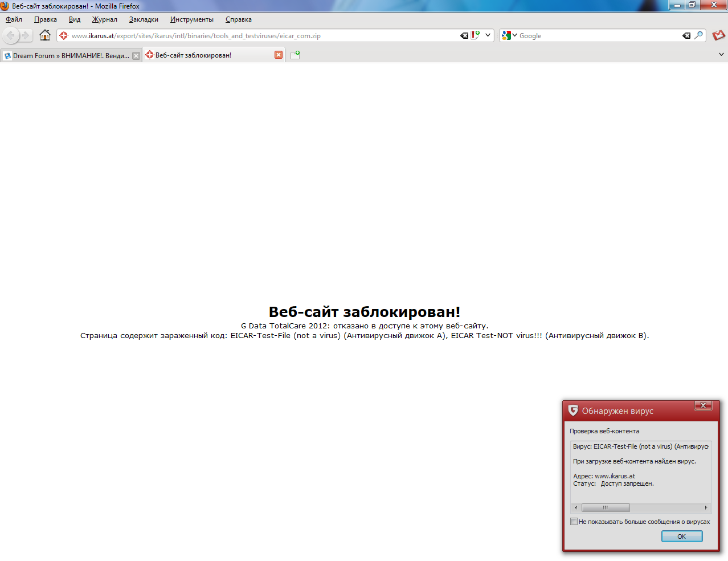Image resolution: width=728 pixels, height=561 pixels.
Task: Click the G Data site icon in address bar
Action: [64, 35]
